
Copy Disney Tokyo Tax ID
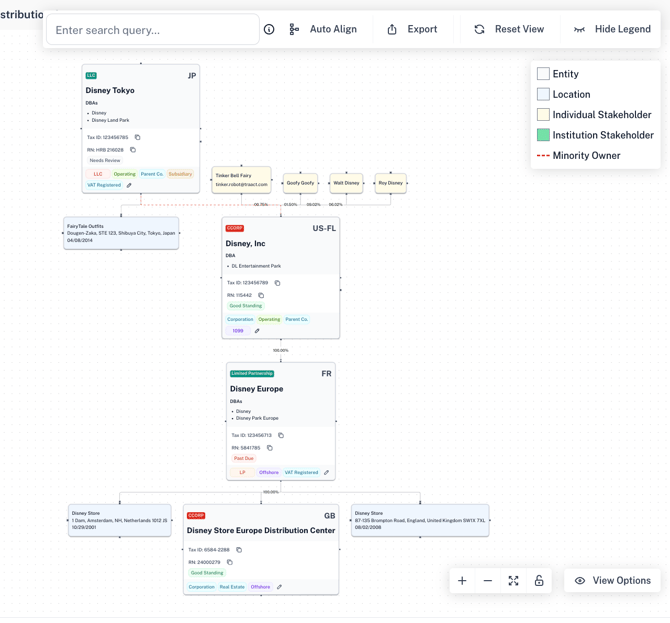(138, 137)
